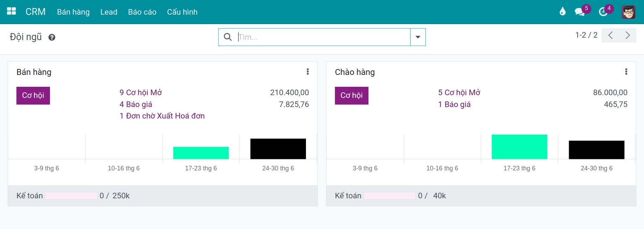Click Kế toán progress bar for 40k target
This screenshot has width=644, height=229.
(390, 196)
